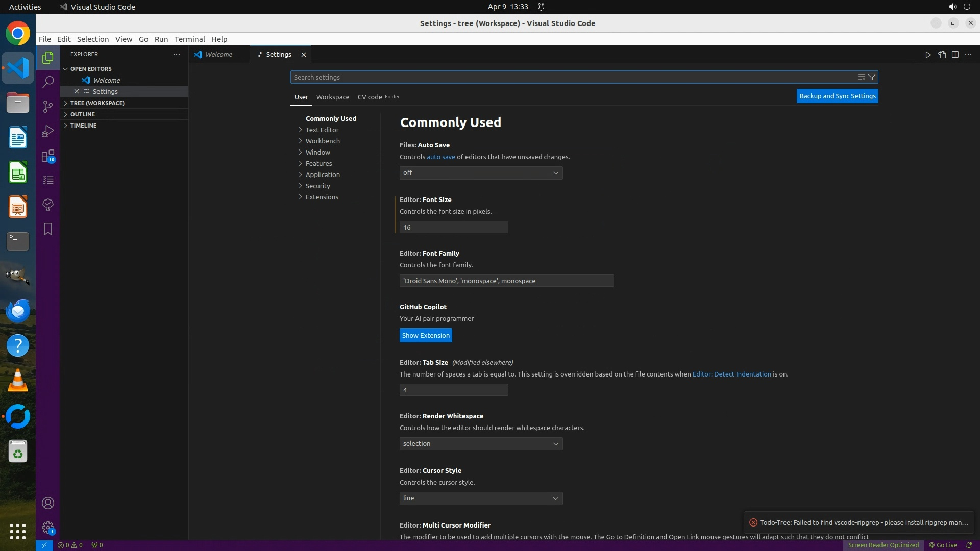Switch to the Workspace settings tab
This screenshot has width=980, height=551.
(x=332, y=97)
